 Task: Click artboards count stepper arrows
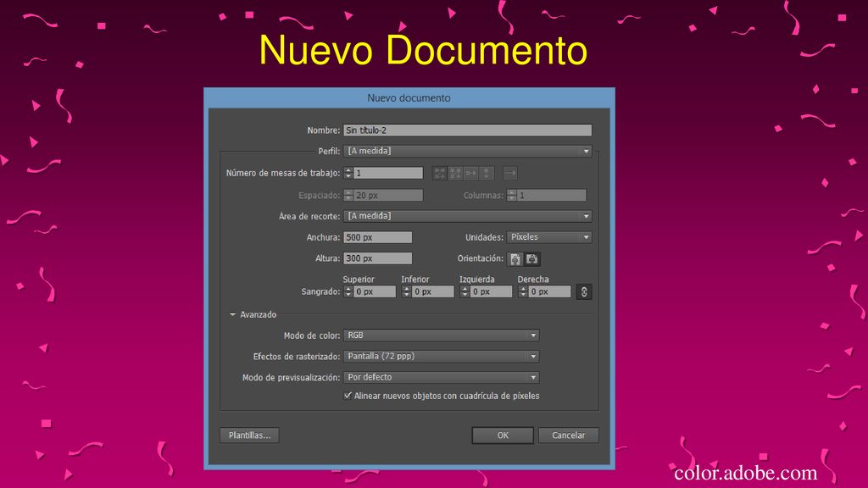pos(348,173)
